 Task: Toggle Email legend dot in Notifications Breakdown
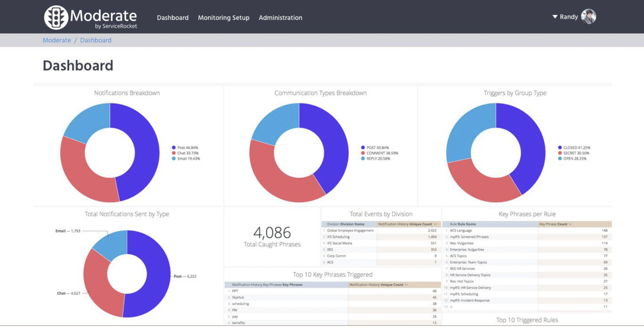point(174,158)
